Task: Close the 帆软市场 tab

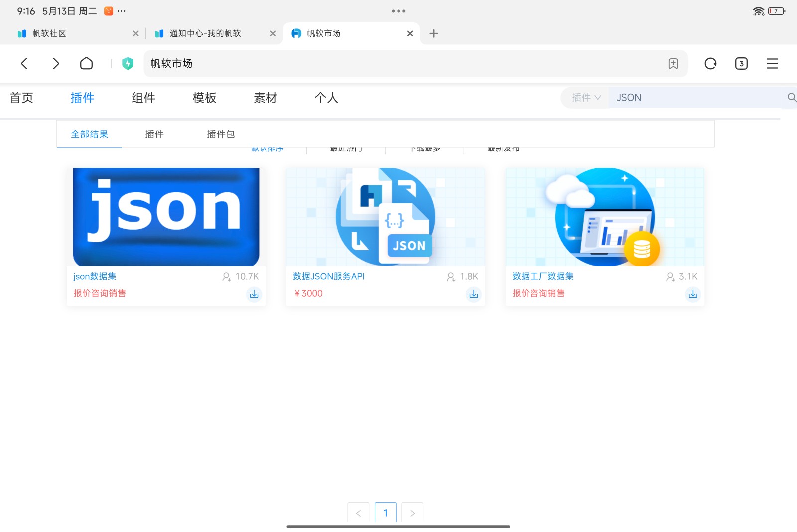Action: pos(410,33)
